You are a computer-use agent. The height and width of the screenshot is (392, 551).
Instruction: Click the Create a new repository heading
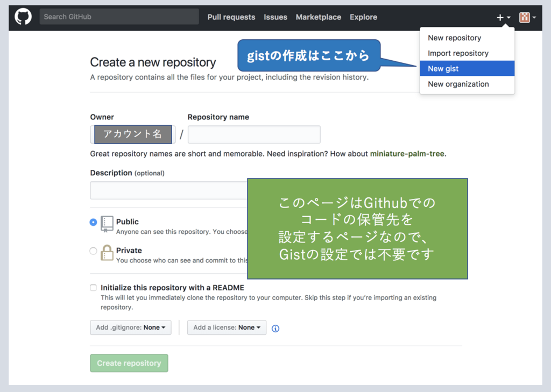[x=153, y=62]
